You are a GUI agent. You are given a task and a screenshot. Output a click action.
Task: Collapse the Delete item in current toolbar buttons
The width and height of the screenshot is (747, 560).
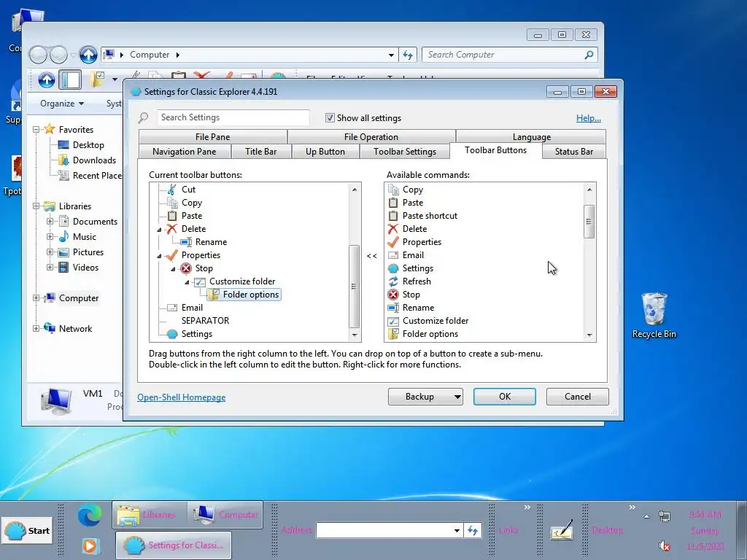[x=160, y=230]
